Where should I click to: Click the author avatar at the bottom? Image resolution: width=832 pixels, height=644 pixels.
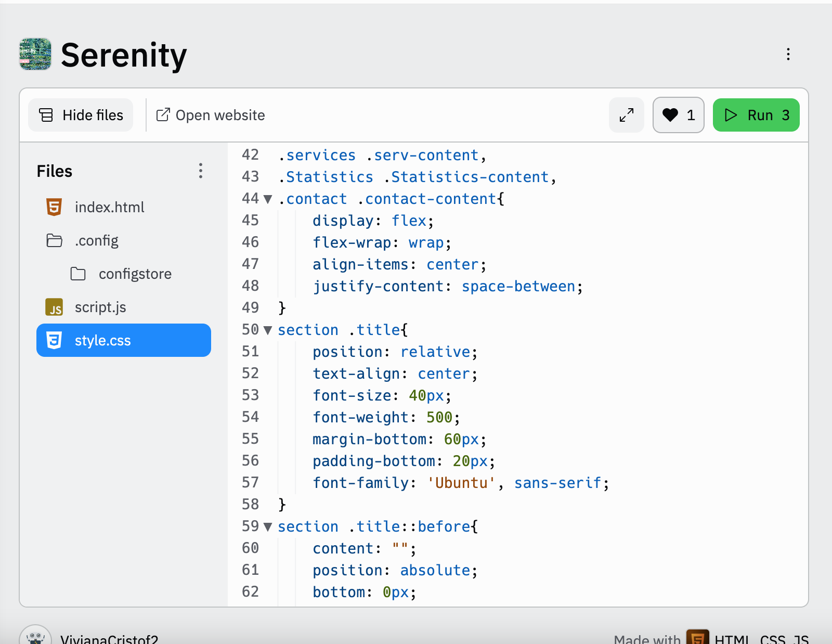[x=35, y=637]
